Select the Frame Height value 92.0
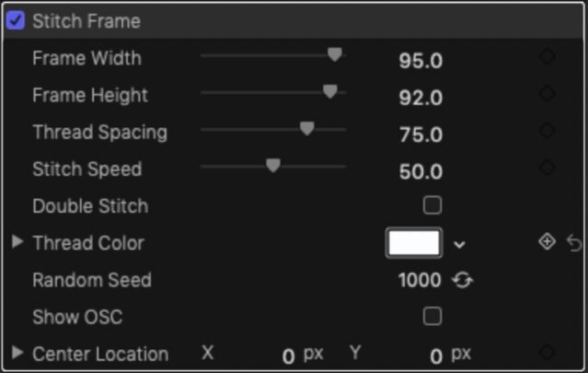The image size is (588, 373). pos(421,98)
